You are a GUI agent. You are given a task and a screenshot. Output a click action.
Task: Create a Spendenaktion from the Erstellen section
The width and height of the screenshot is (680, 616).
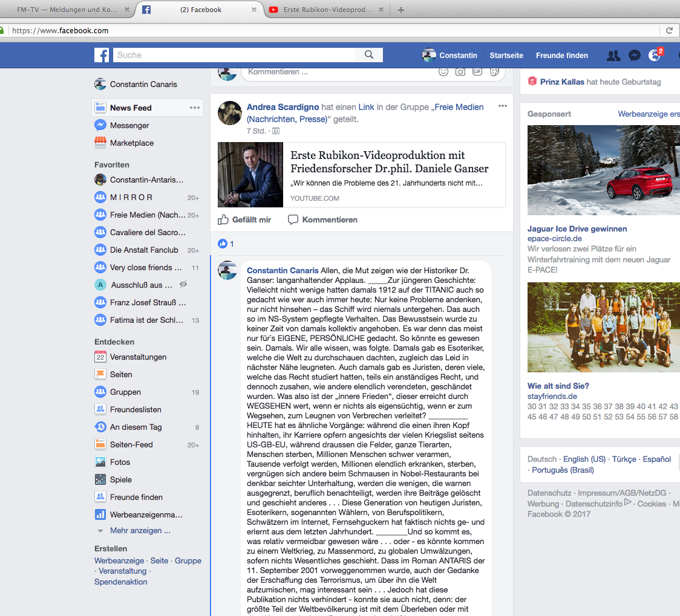[121, 582]
